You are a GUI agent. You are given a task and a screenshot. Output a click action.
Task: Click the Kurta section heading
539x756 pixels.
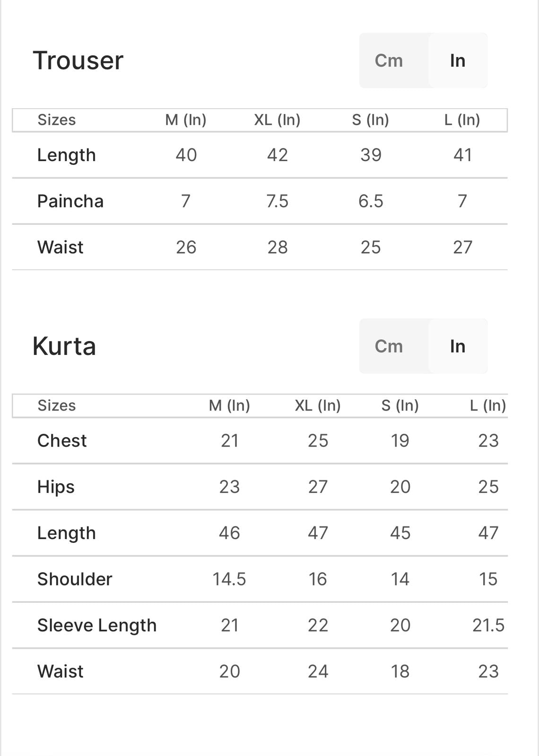pos(64,346)
